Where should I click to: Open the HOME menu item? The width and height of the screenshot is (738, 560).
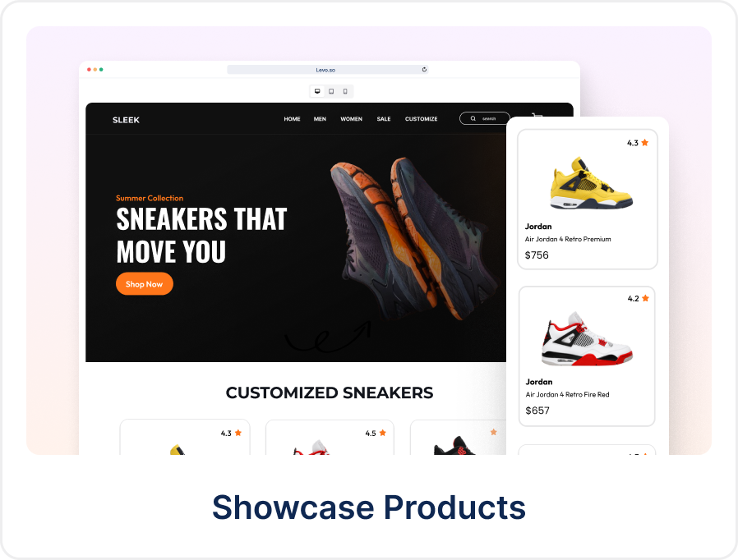click(292, 119)
